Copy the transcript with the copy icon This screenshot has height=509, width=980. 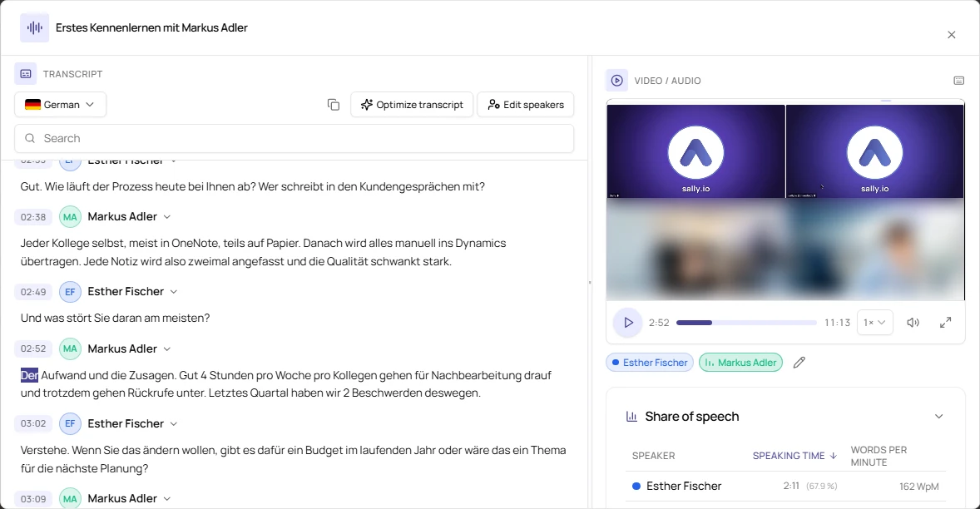click(x=334, y=104)
